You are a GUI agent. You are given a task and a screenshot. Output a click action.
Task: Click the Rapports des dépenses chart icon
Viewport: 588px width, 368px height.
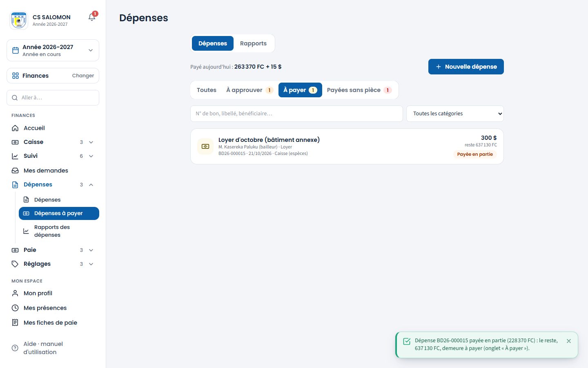[x=26, y=231]
